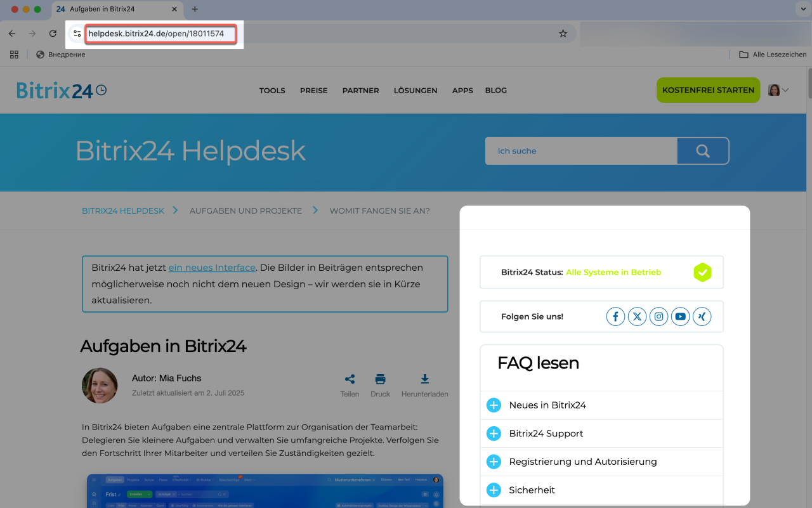
Task: Reload the page with the refresh icon
Action: click(53, 34)
